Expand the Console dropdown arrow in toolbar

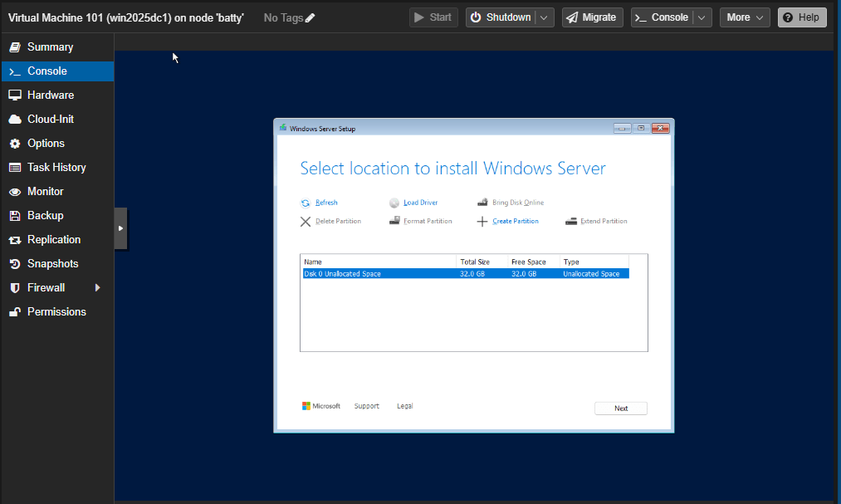702,17
